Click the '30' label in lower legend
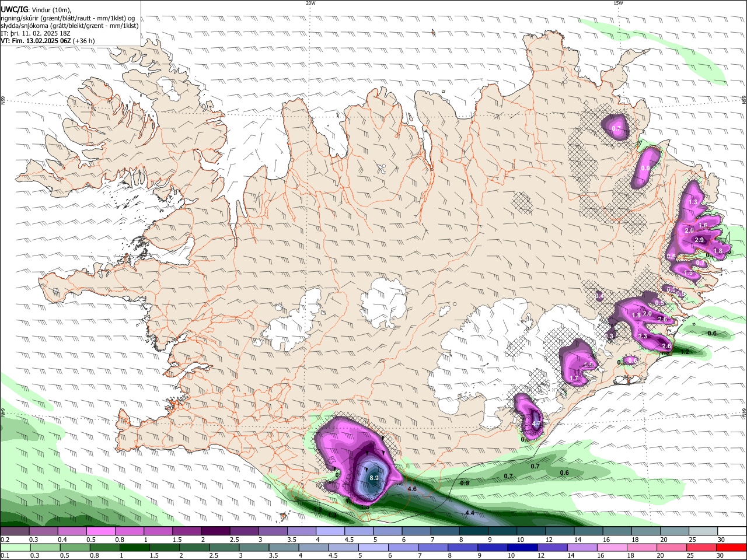 point(720,556)
